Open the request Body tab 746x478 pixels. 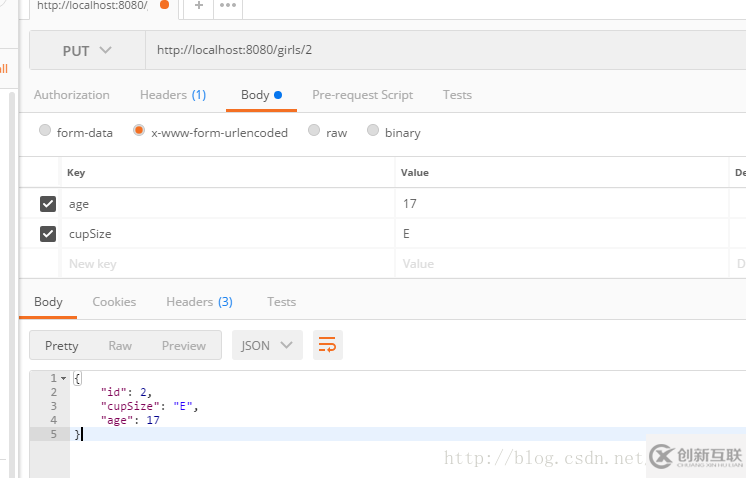[261, 95]
